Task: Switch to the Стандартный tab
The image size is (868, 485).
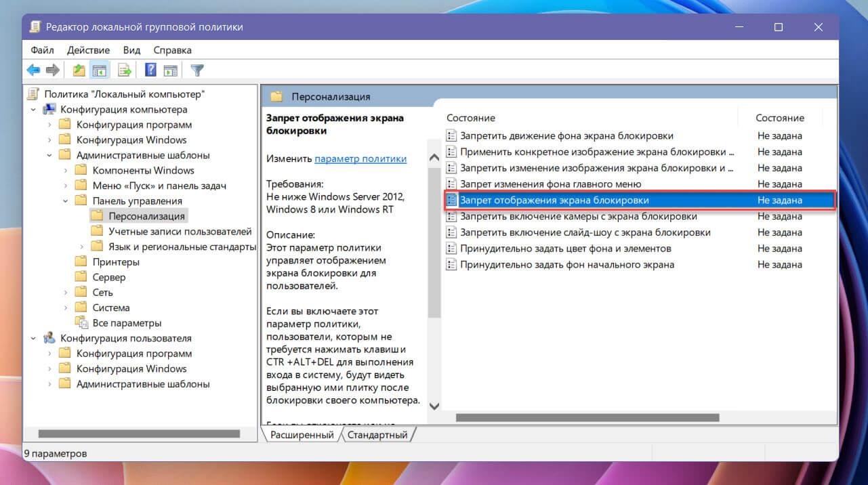Action: click(377, 435)
